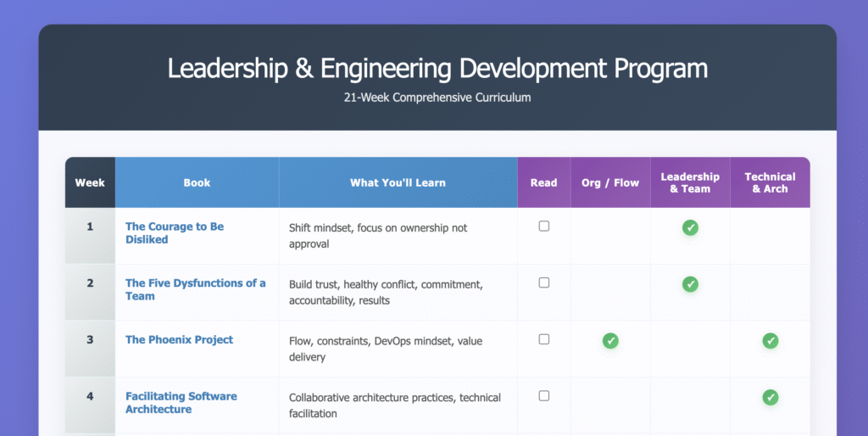The height and width of the screenshot is (436, 868).
Task: Click the Org / Flow column header
Action: pyautogui.click(x=610, y=182)
